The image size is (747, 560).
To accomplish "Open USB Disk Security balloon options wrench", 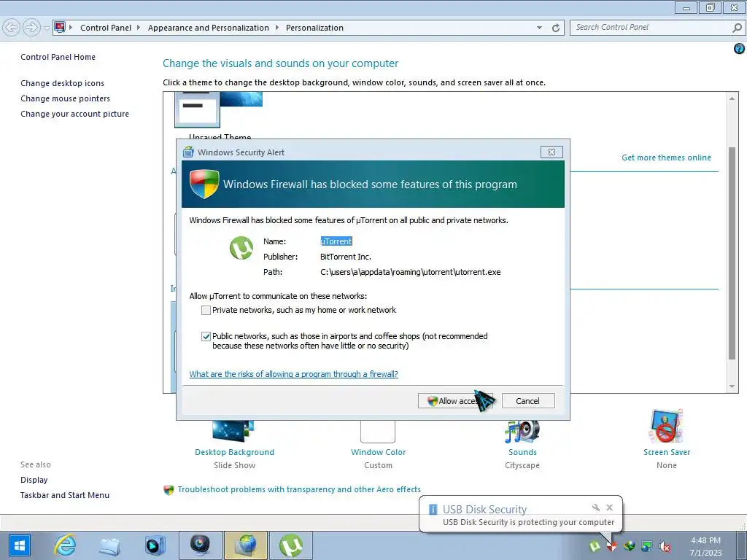I will click(x=595, y=507).
